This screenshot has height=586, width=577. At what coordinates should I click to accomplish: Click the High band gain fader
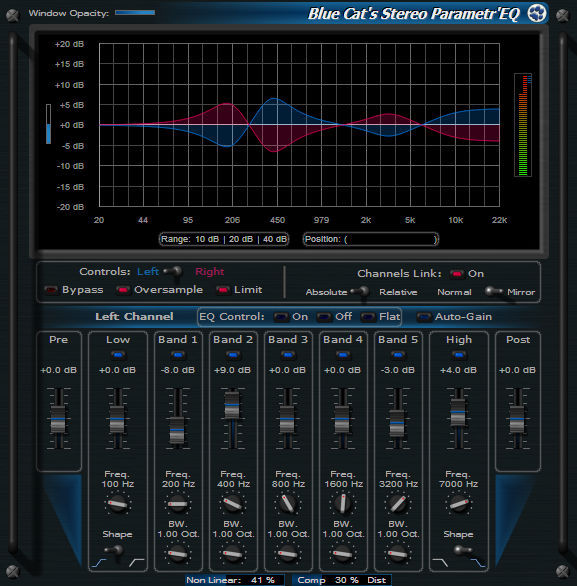(x=458, y=412)
